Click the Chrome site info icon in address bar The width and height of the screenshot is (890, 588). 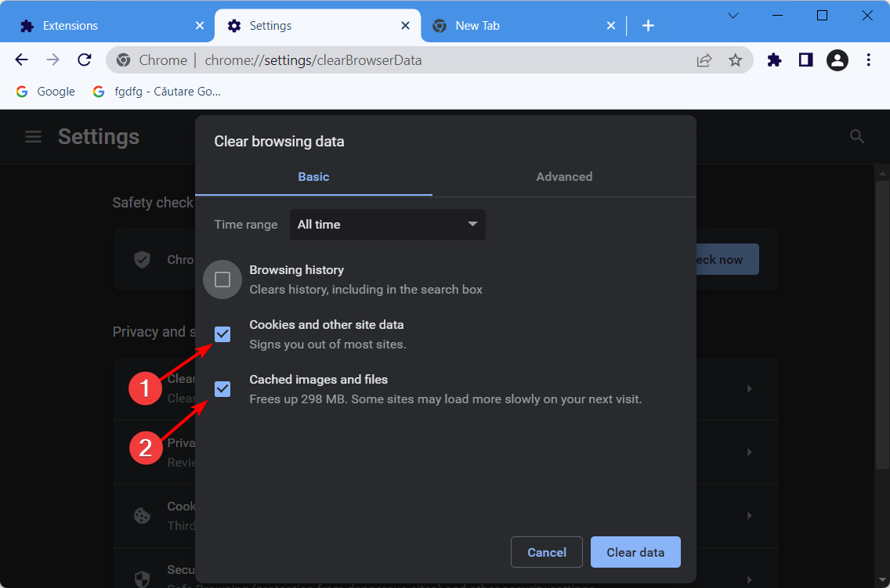[x=123, y=60]
